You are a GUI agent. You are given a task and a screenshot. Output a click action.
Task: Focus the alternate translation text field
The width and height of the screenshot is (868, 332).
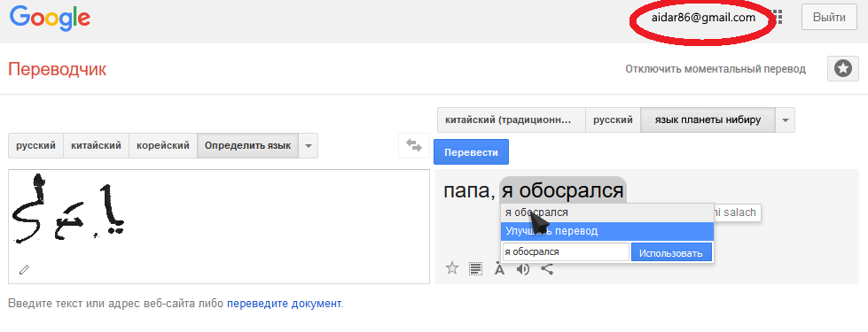coord(566,252)
